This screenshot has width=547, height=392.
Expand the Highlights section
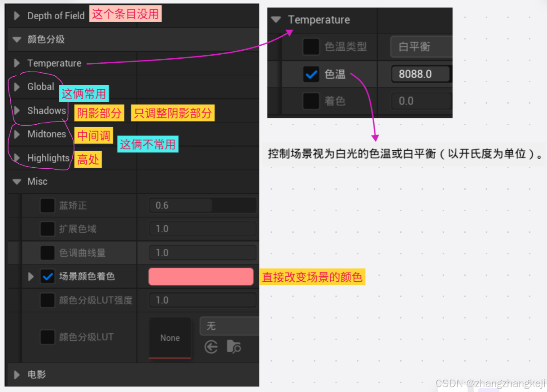click(x=16, y=158)
